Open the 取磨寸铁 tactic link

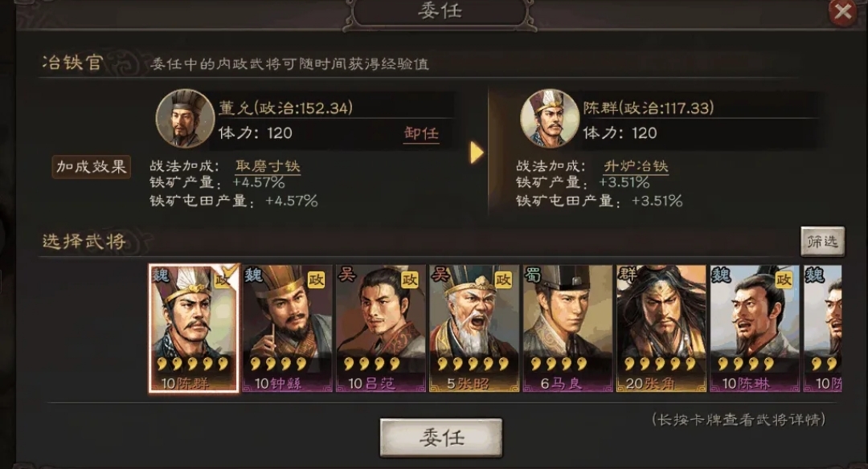tap(268, 166)
